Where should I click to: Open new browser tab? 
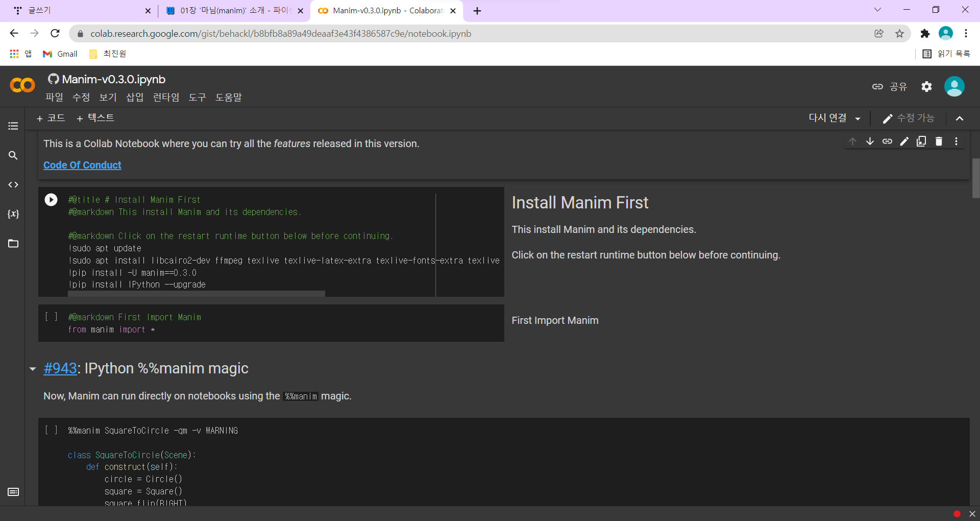click(477, 11)
